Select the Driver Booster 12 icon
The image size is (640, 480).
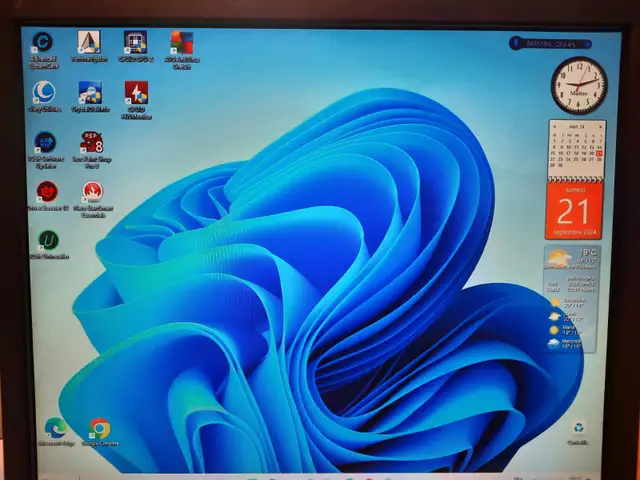[x=48, y=196]
